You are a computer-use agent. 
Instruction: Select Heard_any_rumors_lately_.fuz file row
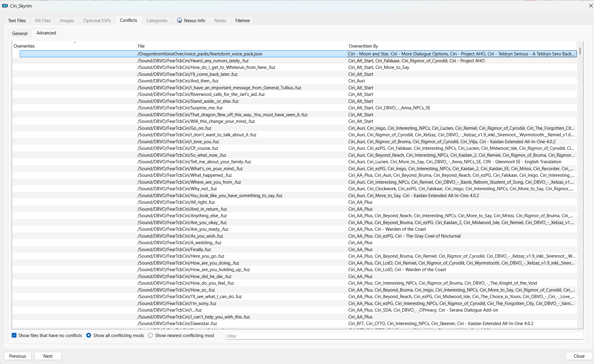294,61
